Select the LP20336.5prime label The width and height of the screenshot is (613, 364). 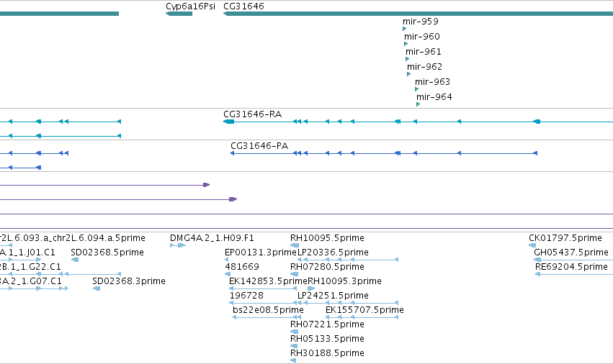(333, 252)
